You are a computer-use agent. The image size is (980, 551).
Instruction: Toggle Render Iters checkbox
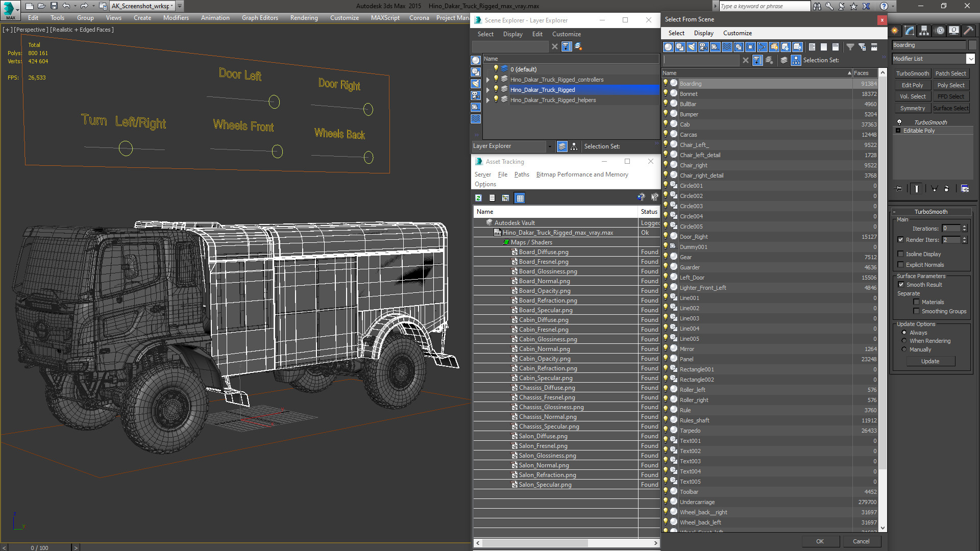901,240
